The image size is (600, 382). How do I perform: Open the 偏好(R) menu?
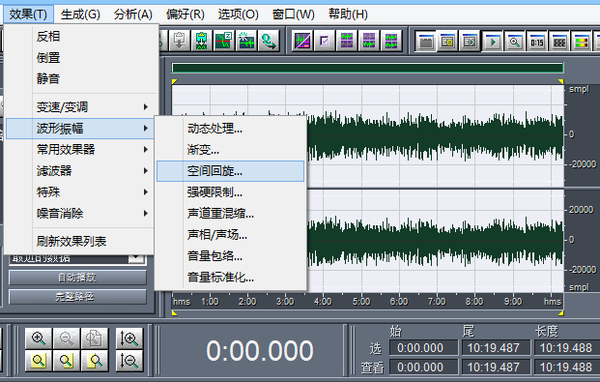(x=185, y=15)
